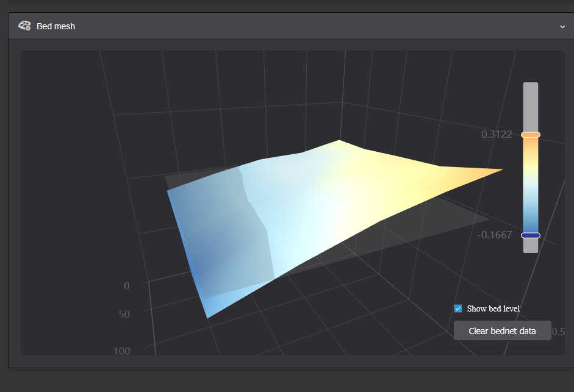Click the Show bed level label

[x=493, y=308]
